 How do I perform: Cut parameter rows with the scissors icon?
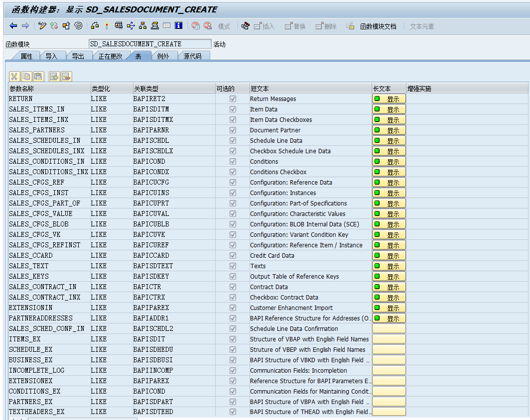click(14, 76)
